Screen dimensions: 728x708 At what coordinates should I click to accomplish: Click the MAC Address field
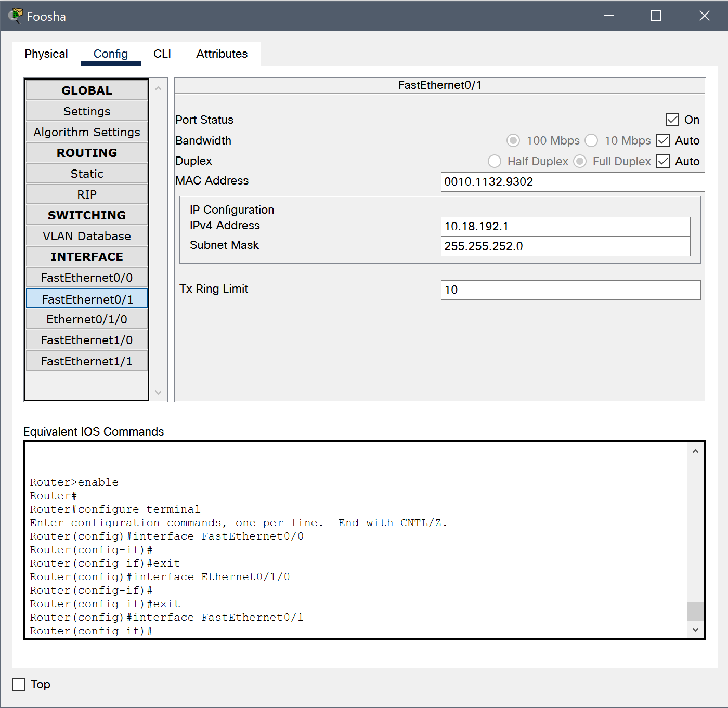click(573, 182)
